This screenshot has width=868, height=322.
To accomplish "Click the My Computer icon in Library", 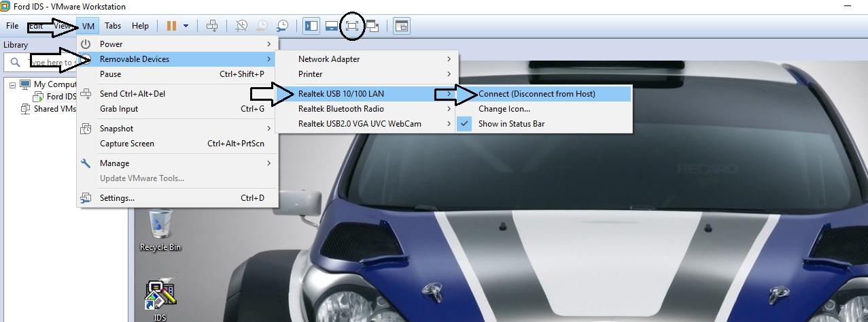I will click(x=25, y=84).
